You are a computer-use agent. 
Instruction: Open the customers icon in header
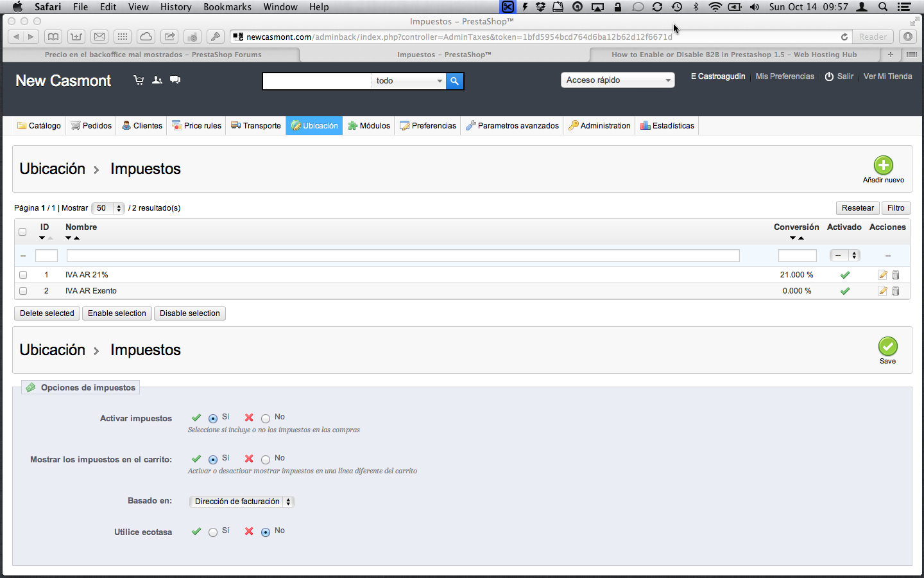click(x=157, y=80)
